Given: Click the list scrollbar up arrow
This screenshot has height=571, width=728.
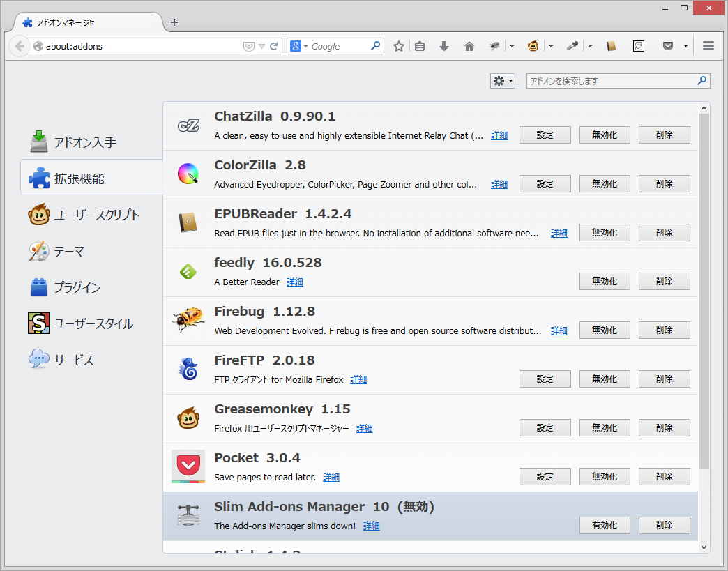Looking at the screenshot, I should pos(704,108).
